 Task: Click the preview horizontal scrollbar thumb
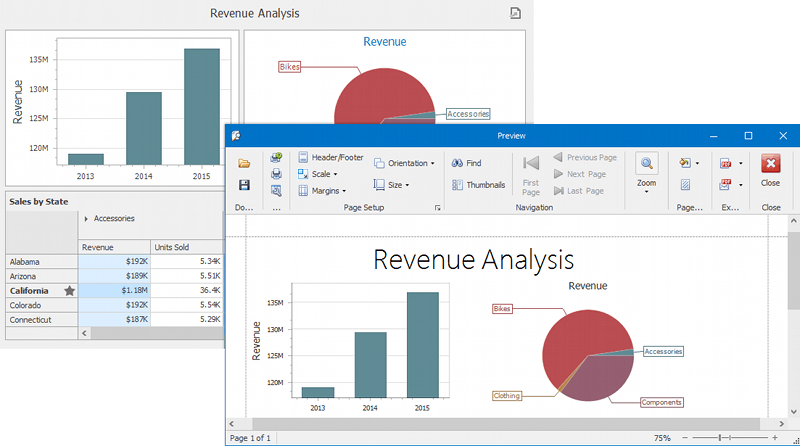pos(506,424)
